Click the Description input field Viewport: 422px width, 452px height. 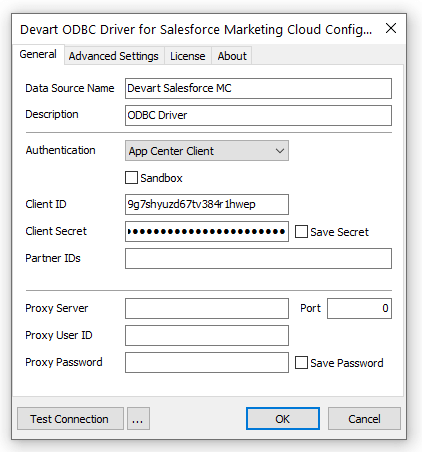(x=258, y=115)
